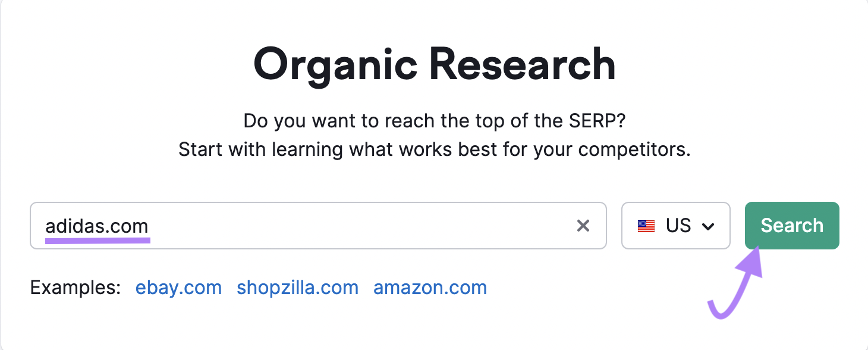Select the adidas.com text in the search box
Viewport: 868px width, 350px height.
(97, 226)
